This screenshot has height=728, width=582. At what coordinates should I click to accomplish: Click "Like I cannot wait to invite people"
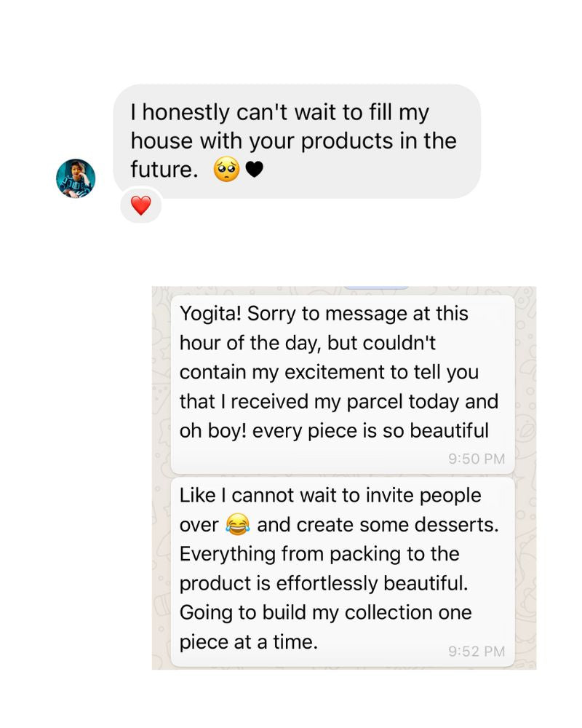coord(330,495)
